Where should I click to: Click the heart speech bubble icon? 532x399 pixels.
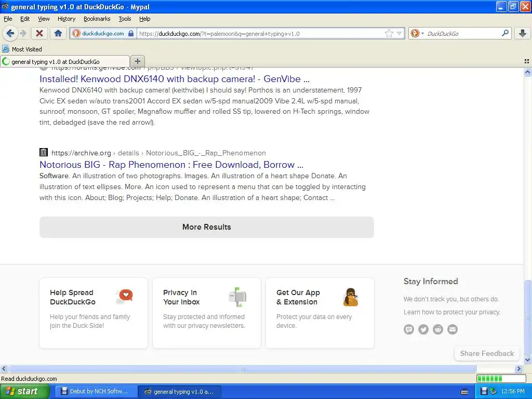point(125,297)
